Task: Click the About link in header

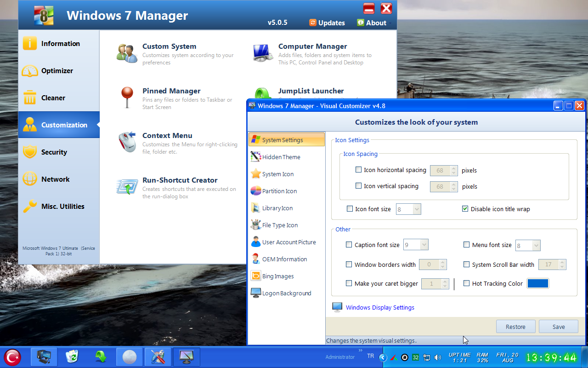Action: pyautogui.click(x=372, y=23)
